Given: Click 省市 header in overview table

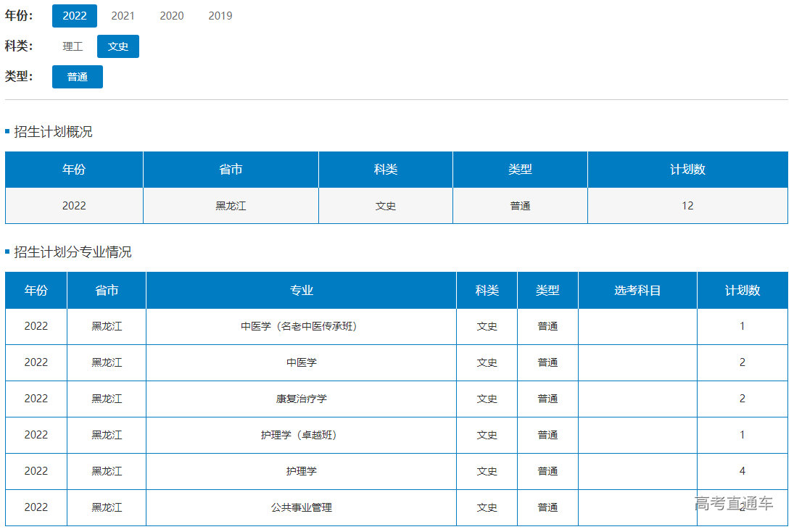Looking at the screenshot, I should [231, 170].
